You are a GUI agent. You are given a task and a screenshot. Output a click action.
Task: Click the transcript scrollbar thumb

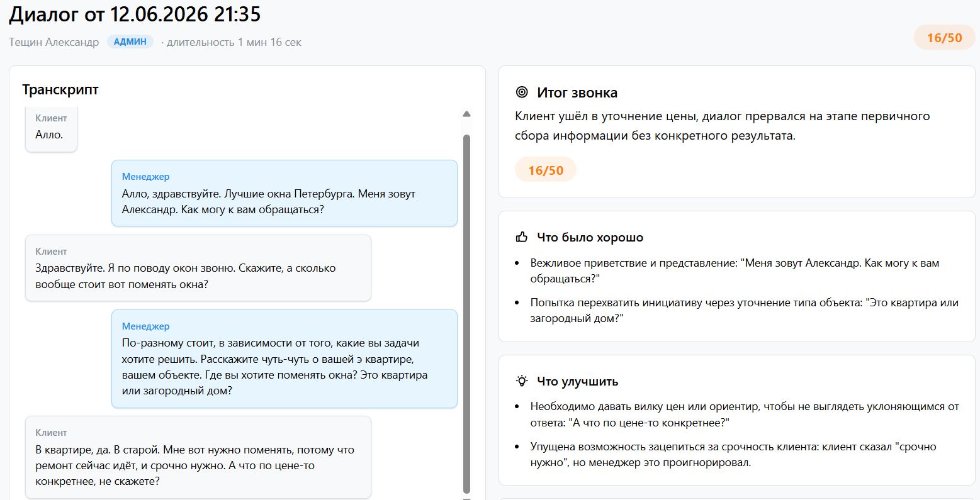tap(466, 313)
